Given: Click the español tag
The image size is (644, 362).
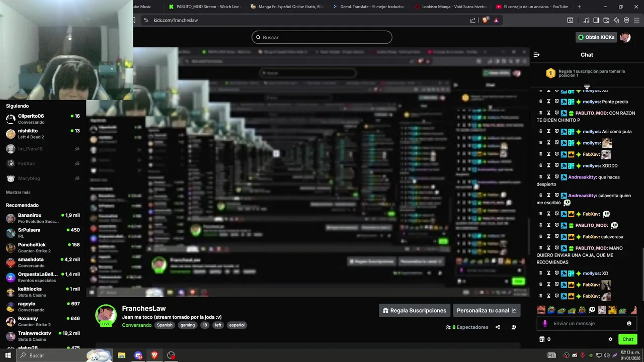Looking at the screenshot, I should (x=236, y=325).
